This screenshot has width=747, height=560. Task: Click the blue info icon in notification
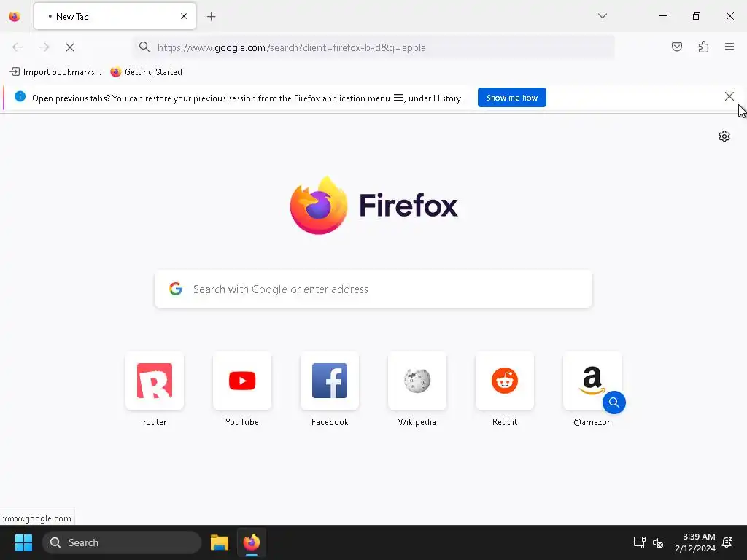click(x=20, y=97)
